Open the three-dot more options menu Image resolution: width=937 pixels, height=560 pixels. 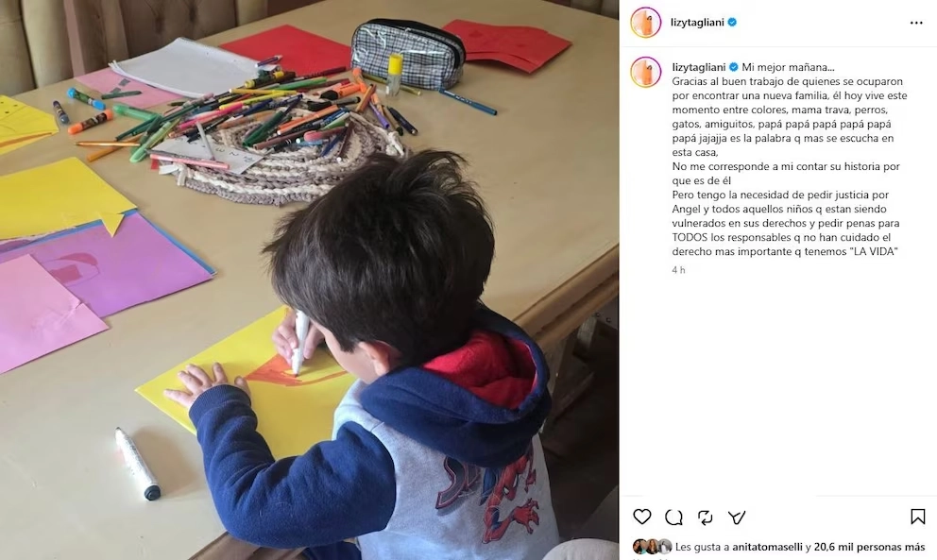tap(916, 23)
